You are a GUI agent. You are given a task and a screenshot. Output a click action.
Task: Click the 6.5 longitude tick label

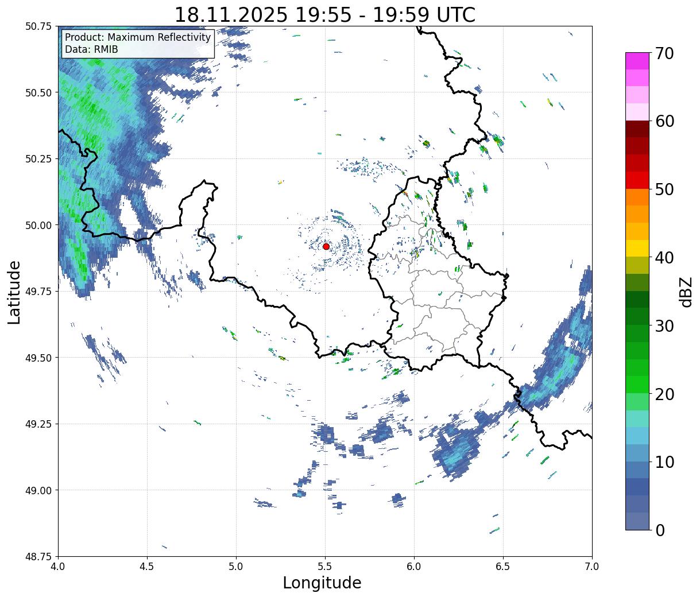tap(503, 567)
